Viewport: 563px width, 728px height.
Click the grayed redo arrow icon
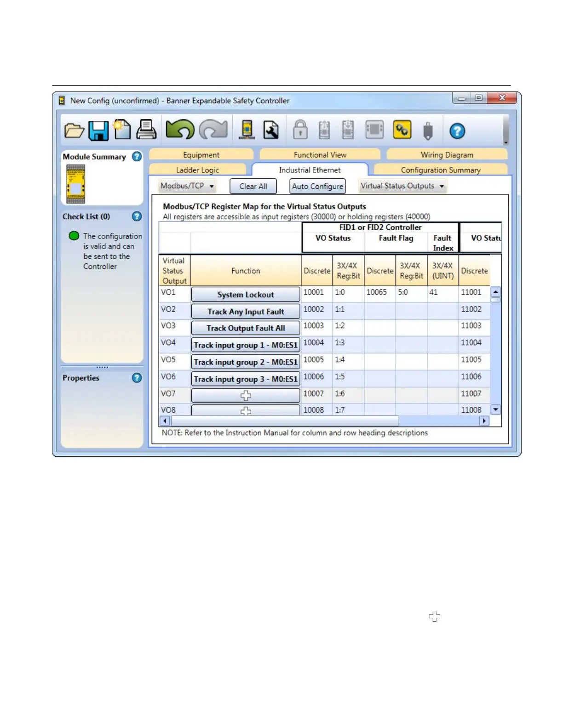[x=213, y=130]
